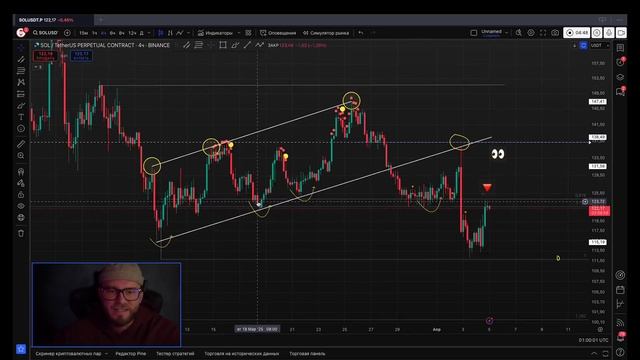Start Симулятор рынка (market replay)

[x=326, y=33]
